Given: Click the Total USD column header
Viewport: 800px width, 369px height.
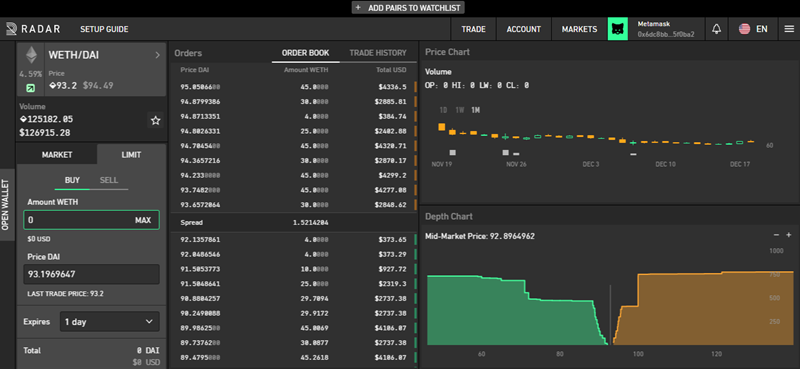Looking at the screenshot, I should (392, 70).
